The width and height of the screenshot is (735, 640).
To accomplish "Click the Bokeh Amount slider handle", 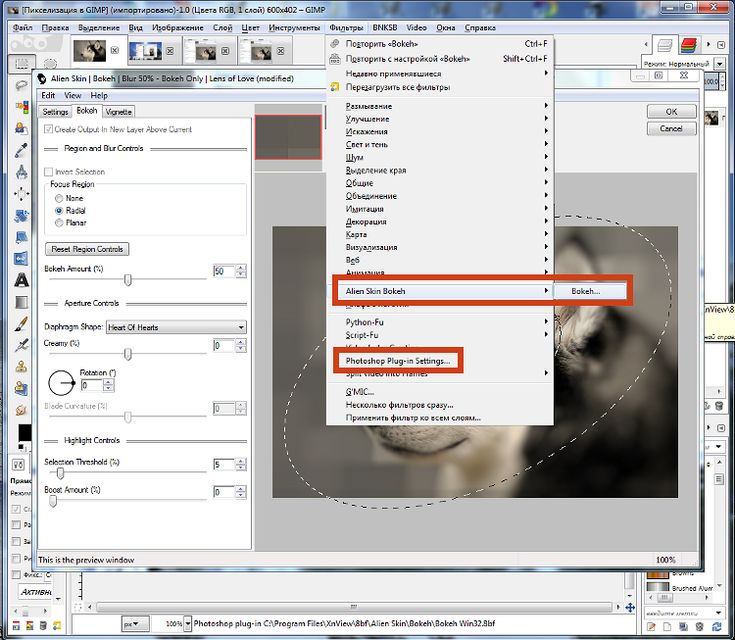I will click(x=128, y=280).
